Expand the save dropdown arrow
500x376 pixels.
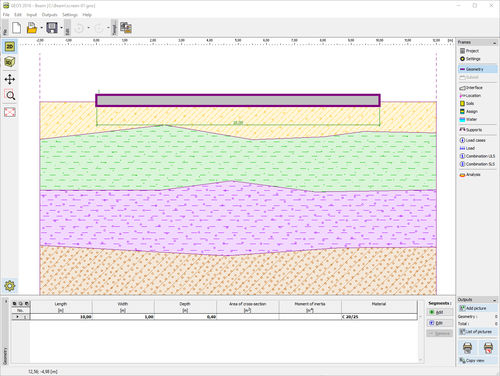pos(62,28)
